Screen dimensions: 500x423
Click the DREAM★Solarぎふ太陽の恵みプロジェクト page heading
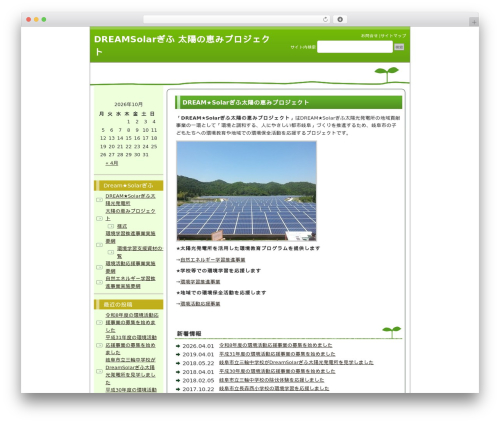tap(289, 103)
